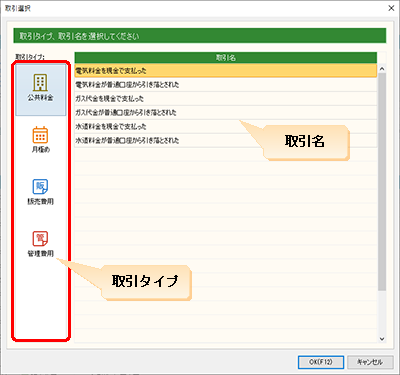Image resolution: width=400 pixels, height=375 pixels.
Task: Close the 取引選択 dialog window
Action: click(391, 8)
